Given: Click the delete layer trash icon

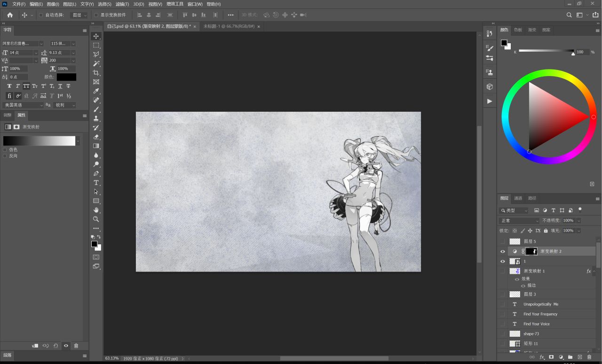Looking at the screenshot, I should pos(589,357).
